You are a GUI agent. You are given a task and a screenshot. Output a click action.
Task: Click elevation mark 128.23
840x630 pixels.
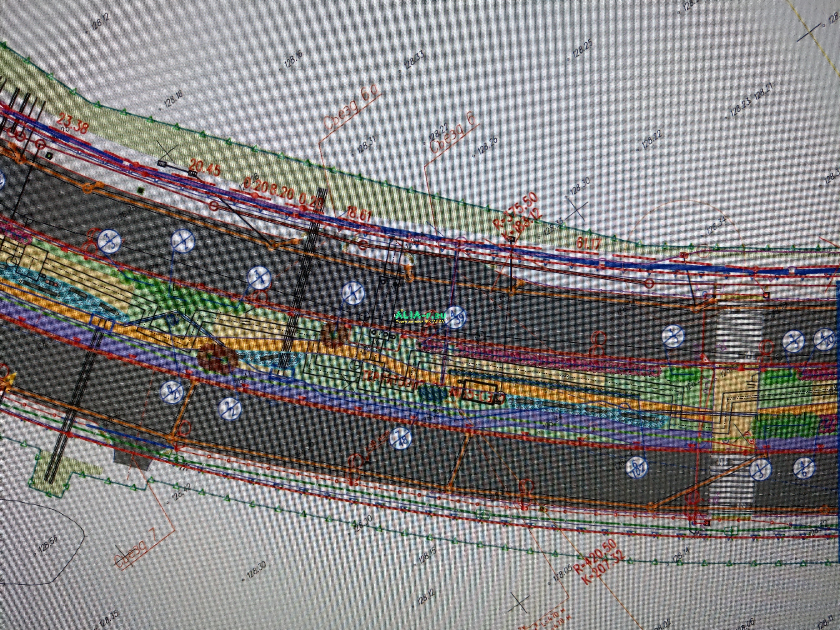point(740,107)
